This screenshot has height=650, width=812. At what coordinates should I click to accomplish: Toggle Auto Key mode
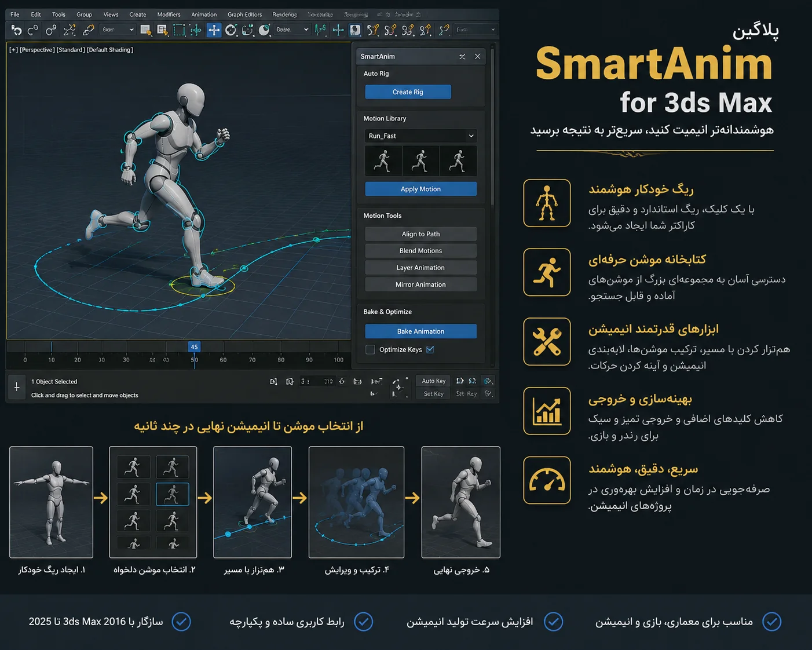433,381
